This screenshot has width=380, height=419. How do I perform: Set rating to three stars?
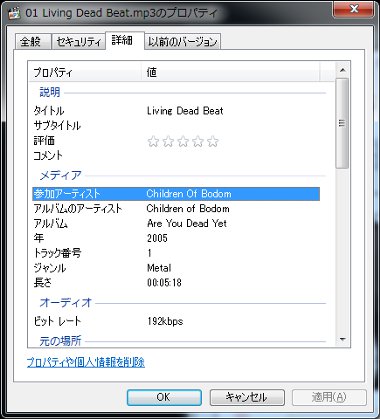point(183,141)
